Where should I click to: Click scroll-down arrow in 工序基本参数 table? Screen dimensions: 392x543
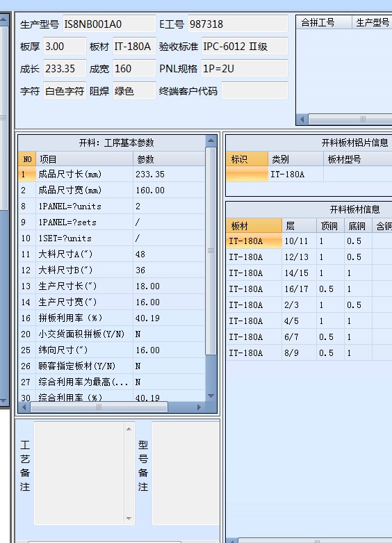pos(211,396)
